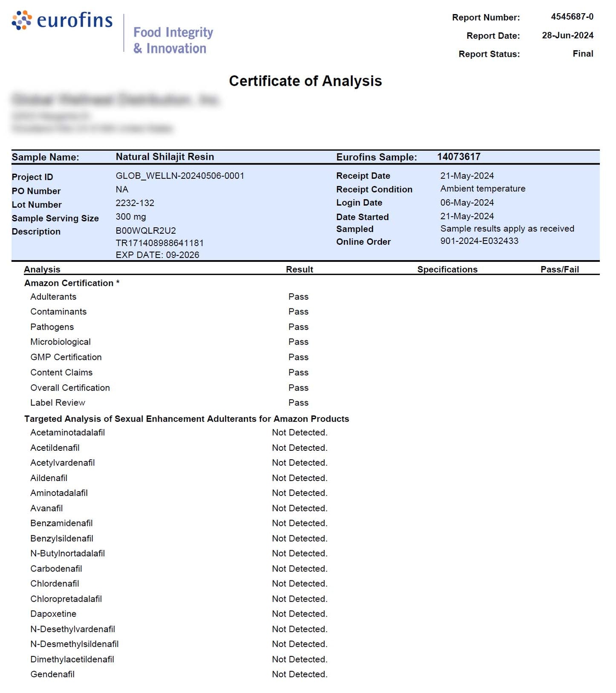Click Sample results apply as received
The height and width of the screenshot is (693, 616).
pos(507,229)
